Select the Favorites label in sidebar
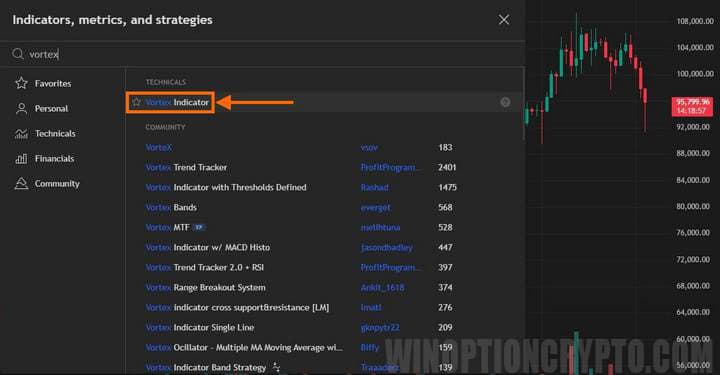 [53, 84]
